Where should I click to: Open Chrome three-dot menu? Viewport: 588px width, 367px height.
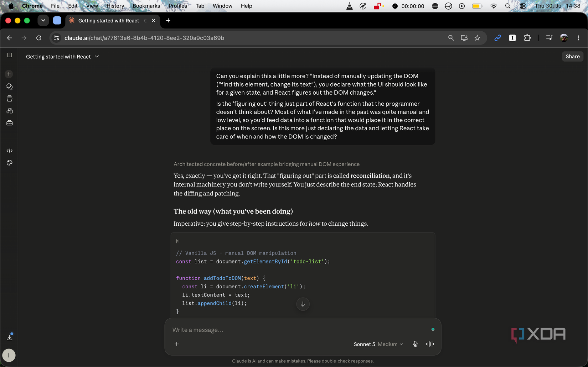click(578, 38)
